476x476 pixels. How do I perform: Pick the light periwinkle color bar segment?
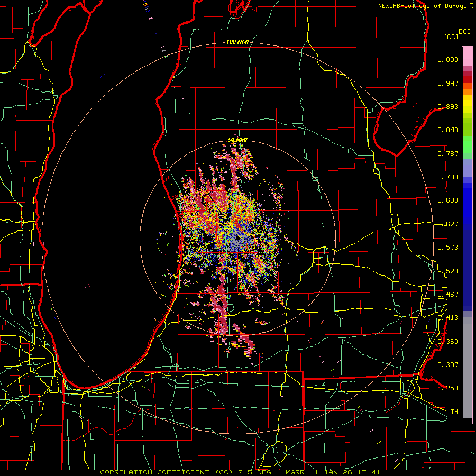click(467, 168)
